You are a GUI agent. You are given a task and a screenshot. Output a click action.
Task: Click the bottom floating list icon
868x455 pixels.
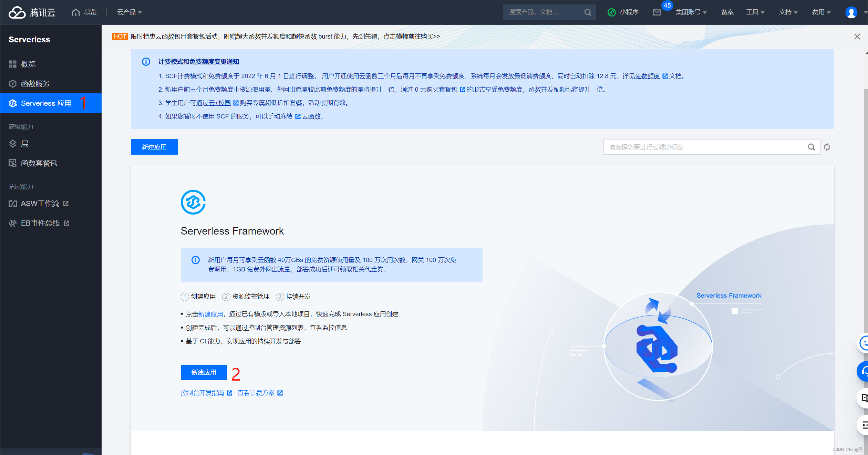pyautogui.click(x=863, y=425)
